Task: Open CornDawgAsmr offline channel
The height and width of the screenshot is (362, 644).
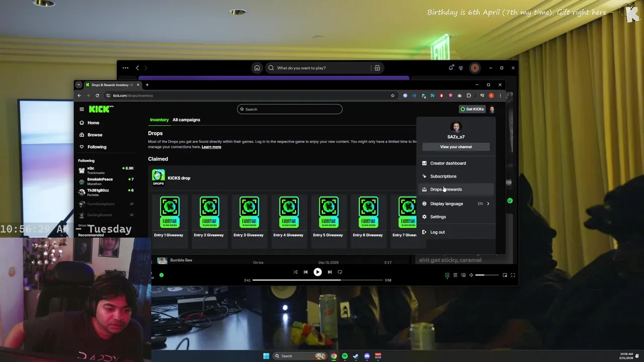Action: 106,204
